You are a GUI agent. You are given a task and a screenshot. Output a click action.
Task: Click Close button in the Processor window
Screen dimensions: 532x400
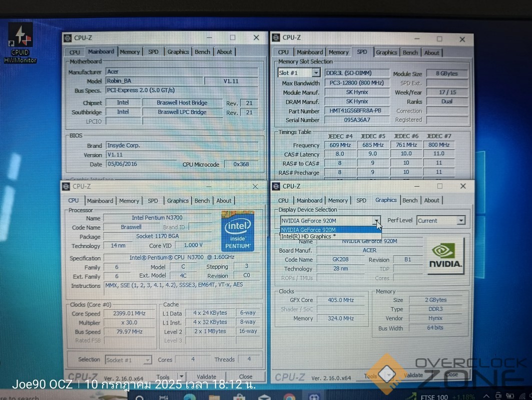tap(246, 376)
